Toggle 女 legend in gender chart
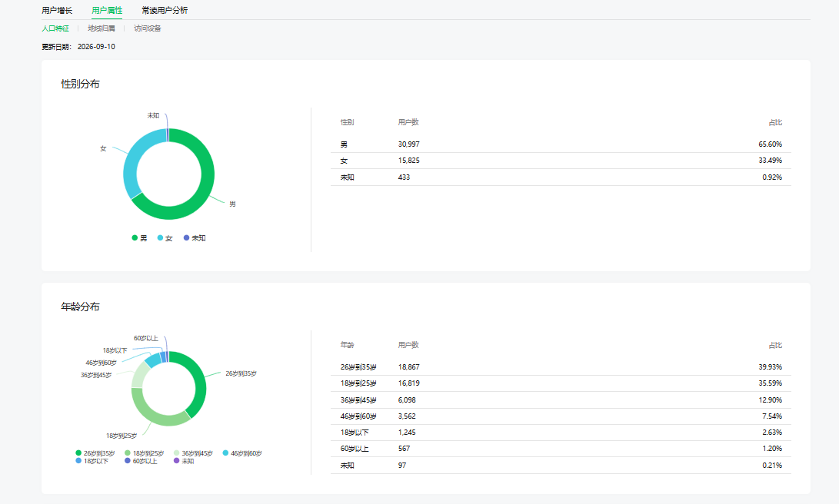 coord(165,238)
